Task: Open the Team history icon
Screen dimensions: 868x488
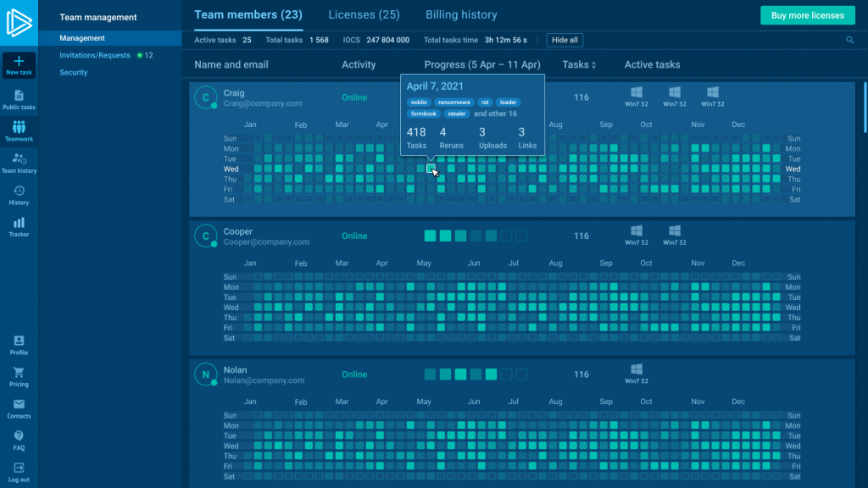Action: (19, 158)
